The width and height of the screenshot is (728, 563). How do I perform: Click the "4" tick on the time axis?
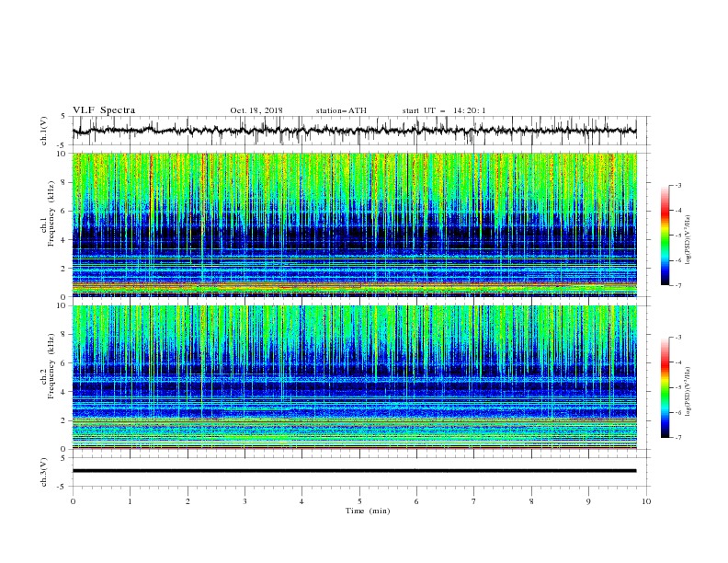tap(301, 501)
